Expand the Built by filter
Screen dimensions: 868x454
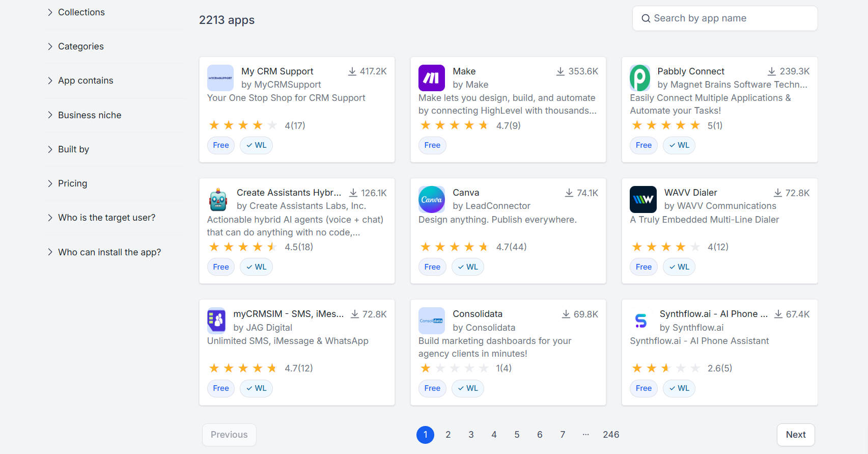[x=68, y=149]
